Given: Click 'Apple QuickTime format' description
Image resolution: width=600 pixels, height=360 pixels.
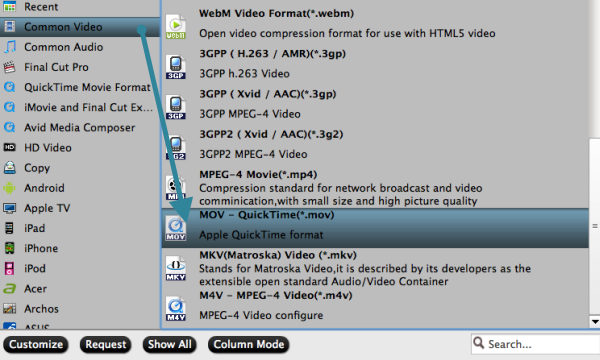Looking at the screenshot, I should coord(261,235).
